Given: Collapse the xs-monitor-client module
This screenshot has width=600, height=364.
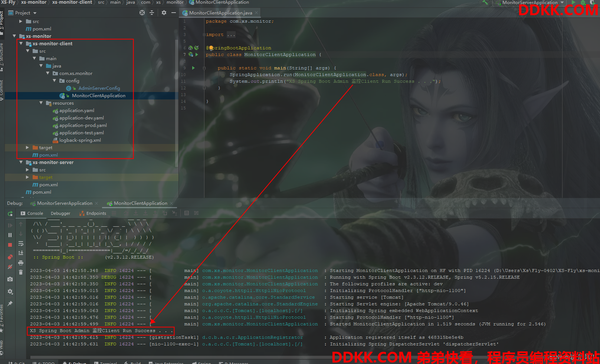Looking at the screenshot, I should tap(21, 43).
